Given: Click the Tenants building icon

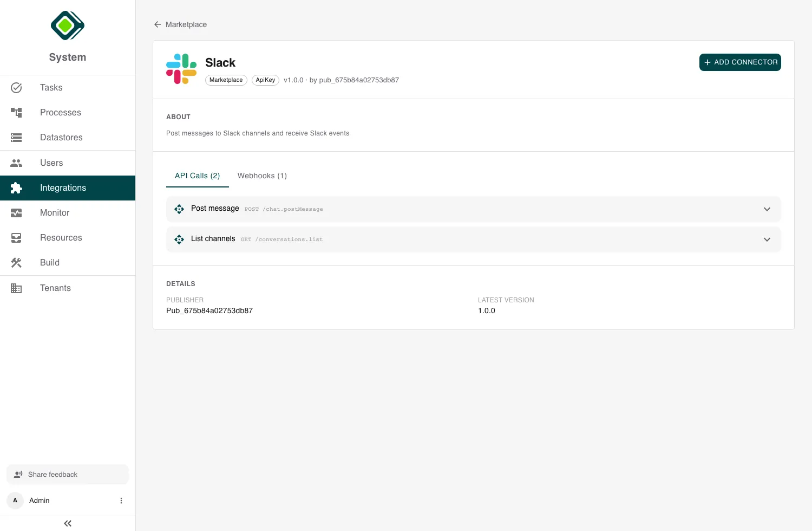Looking at the screenshot, I should (16, 288).
